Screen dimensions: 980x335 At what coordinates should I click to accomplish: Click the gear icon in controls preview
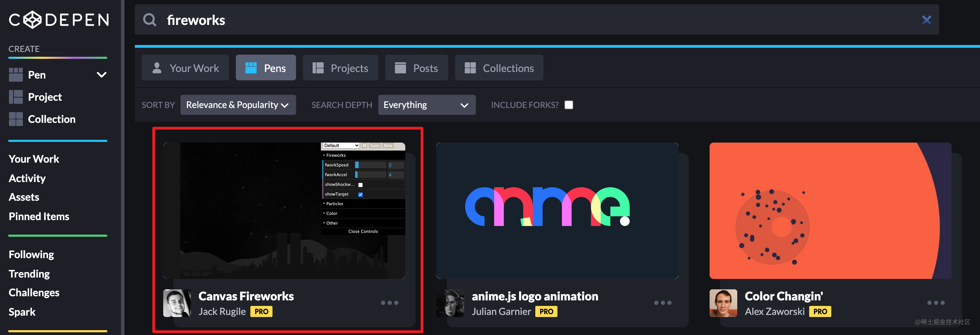coord(364,145)
